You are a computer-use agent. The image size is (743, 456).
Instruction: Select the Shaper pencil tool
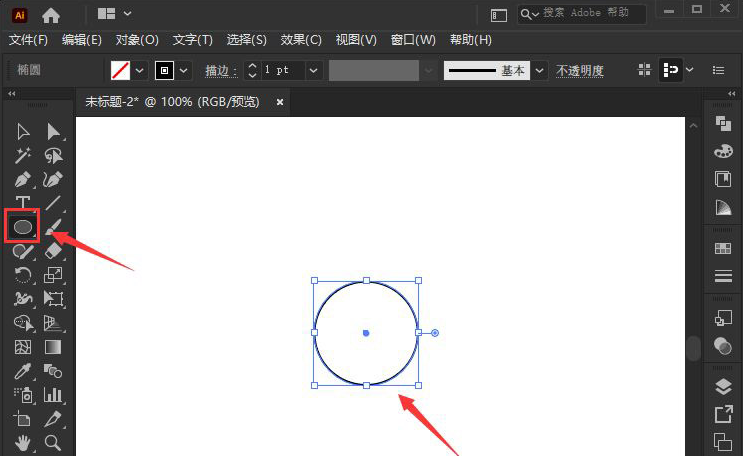[23, 251]
